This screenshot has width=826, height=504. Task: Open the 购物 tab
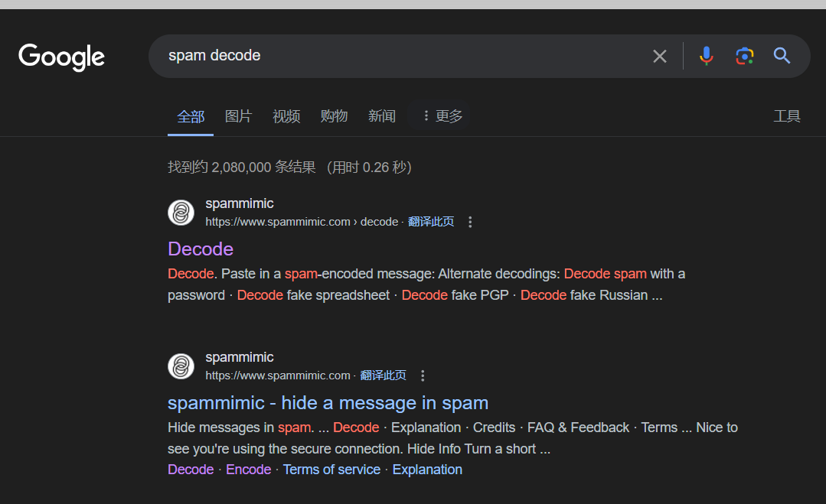tap(334, 116)
